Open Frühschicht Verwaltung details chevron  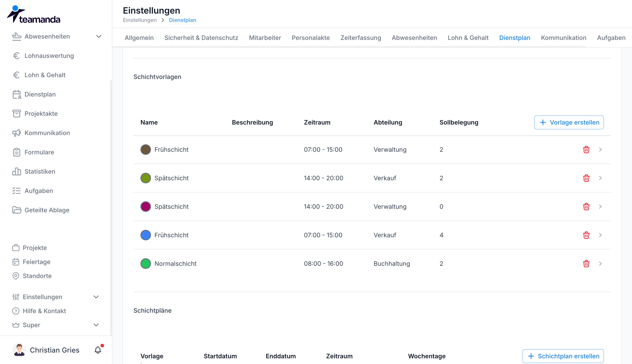tap(600, 150)
